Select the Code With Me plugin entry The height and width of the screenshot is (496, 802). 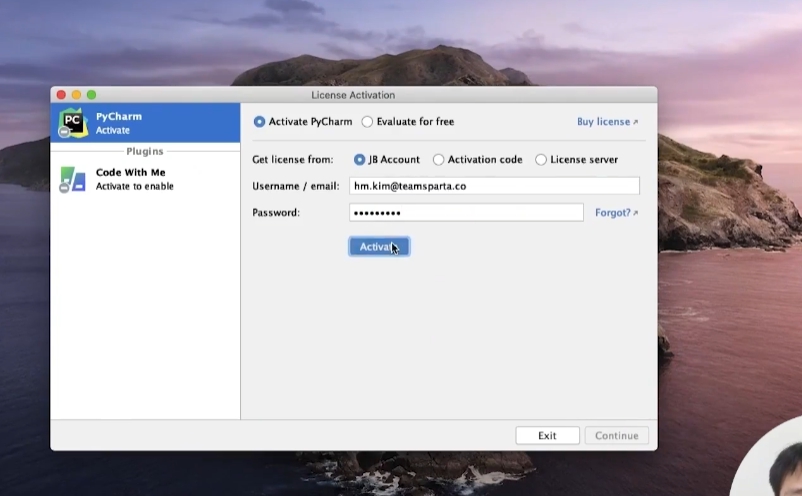click(x=145, y=179)
